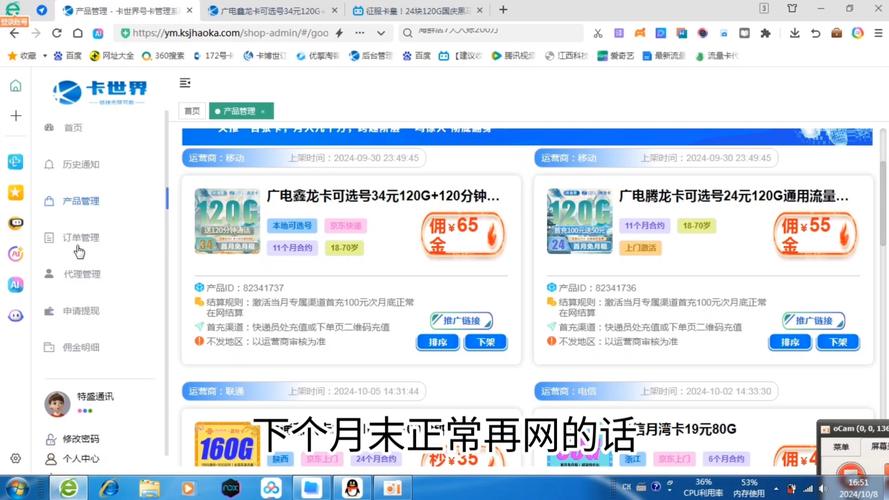The height and width of the screenshot is (500, 889).
Task: Click the 佣金 ¥55 badge
Action: pyautogui.click(x=815, y=235)
